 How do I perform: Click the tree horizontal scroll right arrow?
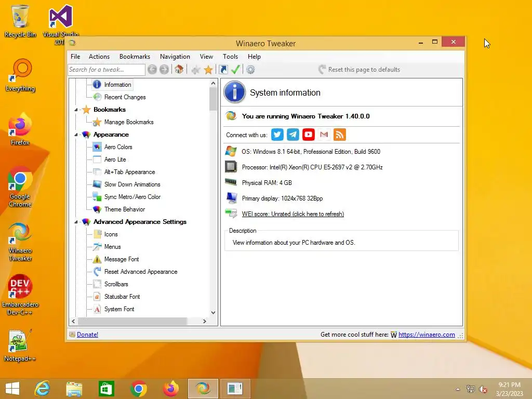pyautogui.click(x=204, y=321)
